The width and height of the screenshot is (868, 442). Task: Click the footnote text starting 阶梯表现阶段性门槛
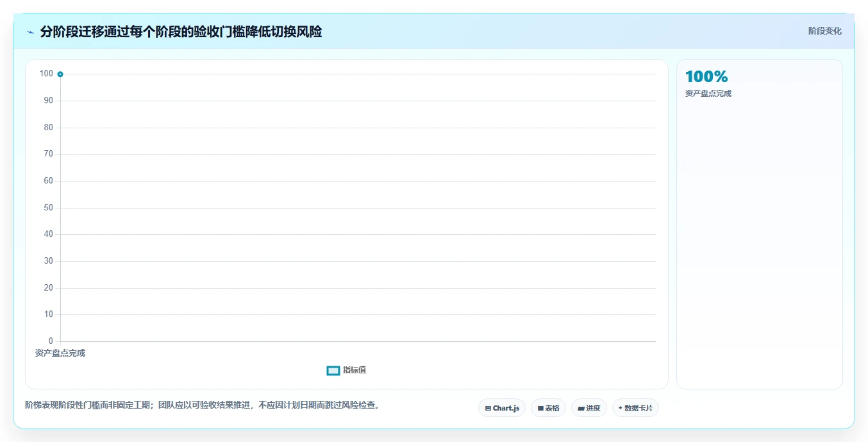click(x=203, y=405)
